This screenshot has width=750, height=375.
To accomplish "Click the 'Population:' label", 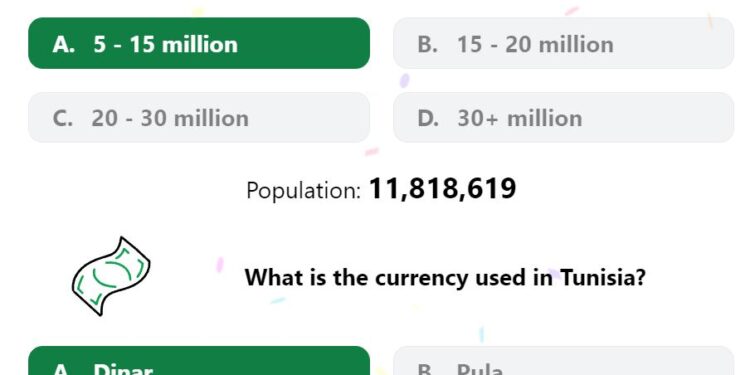I will (304, 190).
